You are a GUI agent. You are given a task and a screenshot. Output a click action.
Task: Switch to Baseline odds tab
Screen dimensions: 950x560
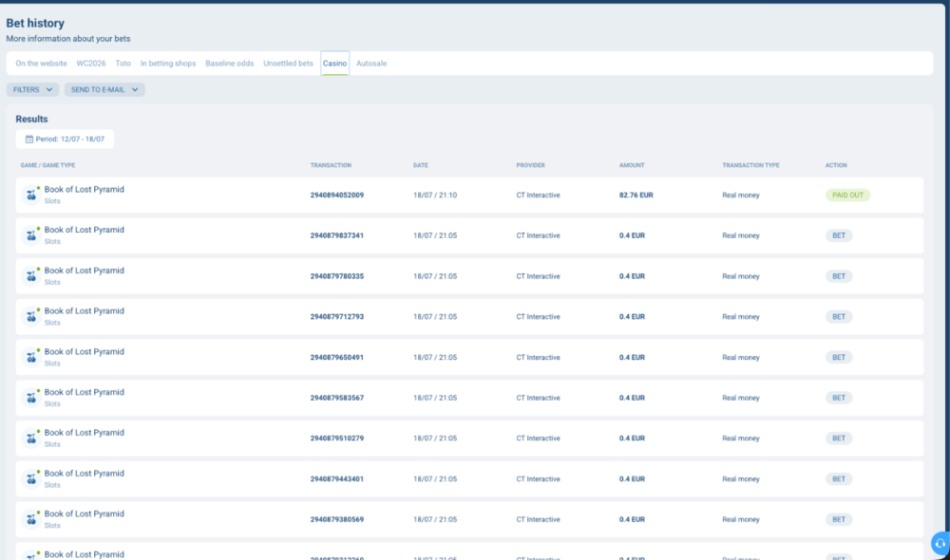coord(230,63)
